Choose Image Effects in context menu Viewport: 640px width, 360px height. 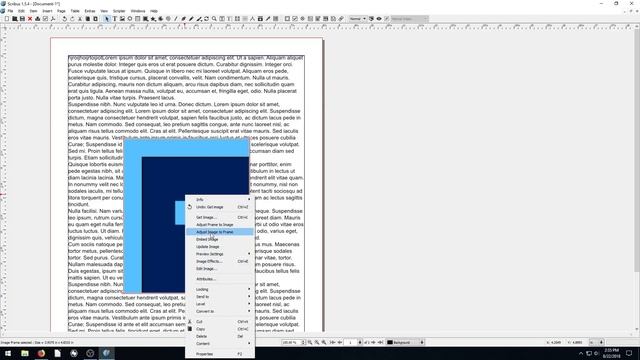220,261
